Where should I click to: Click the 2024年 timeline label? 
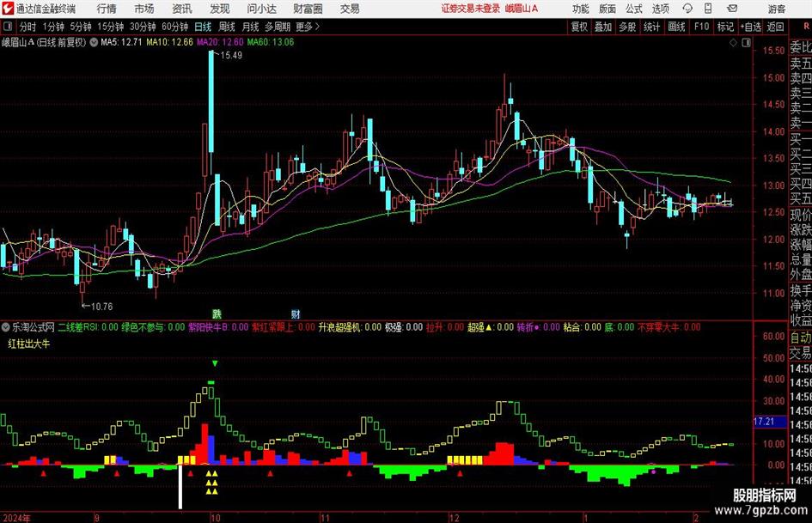tap(15, 518)
